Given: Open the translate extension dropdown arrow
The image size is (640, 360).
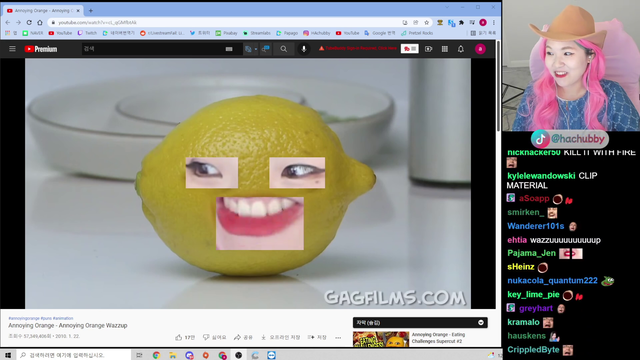Looking at the screenshot, I should pos(256,49).
